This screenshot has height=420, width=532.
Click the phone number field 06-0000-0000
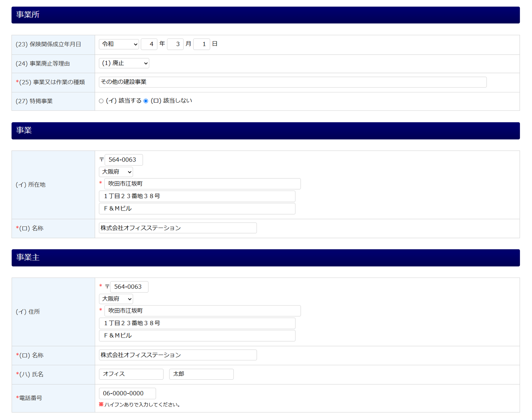click(127, 393)
